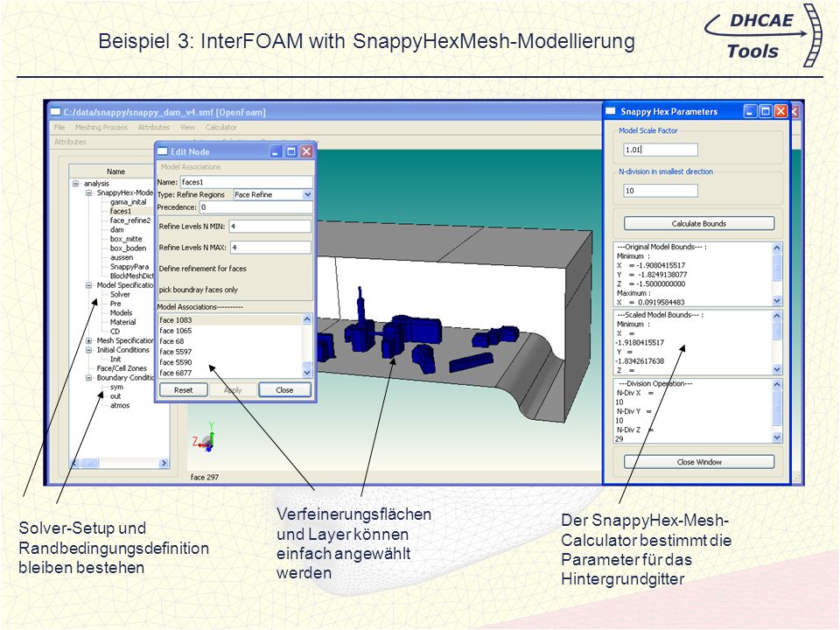840x630 pixels.
Task: Click the Snappy Hex Parameters title icon
Action: point(611,111)
